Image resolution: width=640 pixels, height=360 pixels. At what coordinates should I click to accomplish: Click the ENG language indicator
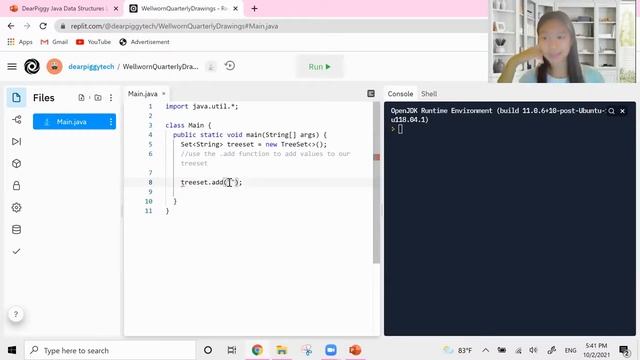click(570, 350)
